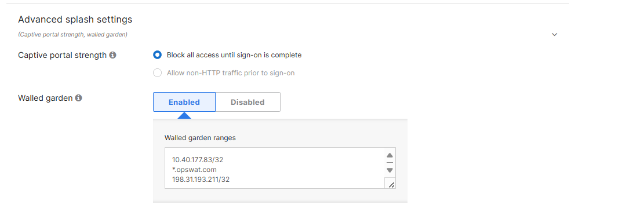Select Block all access until sign-on radio
This screenshot has width=644, height=223.
coord(157,55)
